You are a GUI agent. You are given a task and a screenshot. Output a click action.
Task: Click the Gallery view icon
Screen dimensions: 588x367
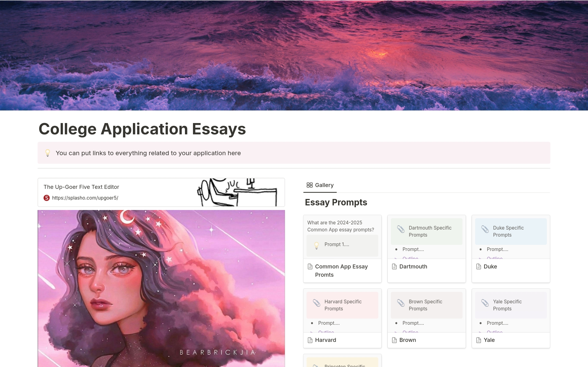pyautogui.click(x=309, y=185)
